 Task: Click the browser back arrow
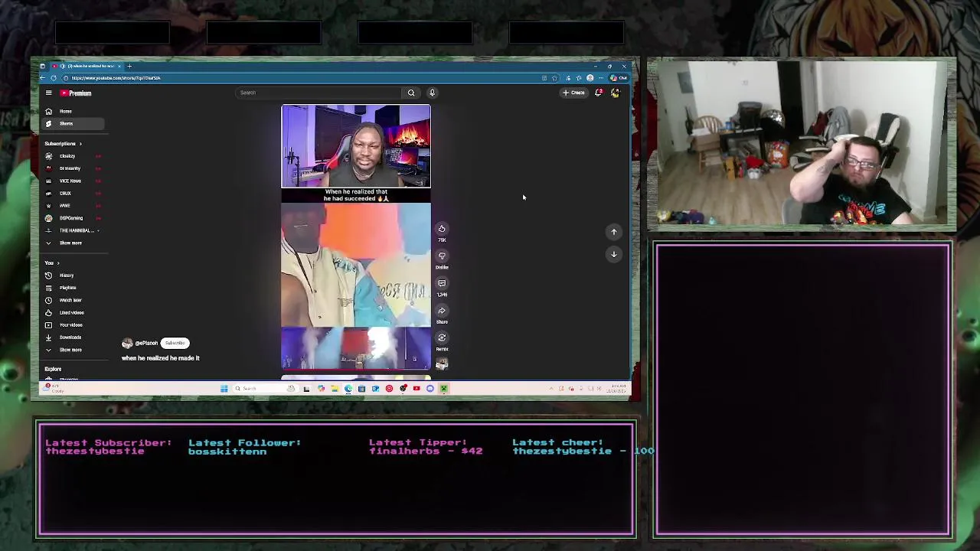click(43, 78)
